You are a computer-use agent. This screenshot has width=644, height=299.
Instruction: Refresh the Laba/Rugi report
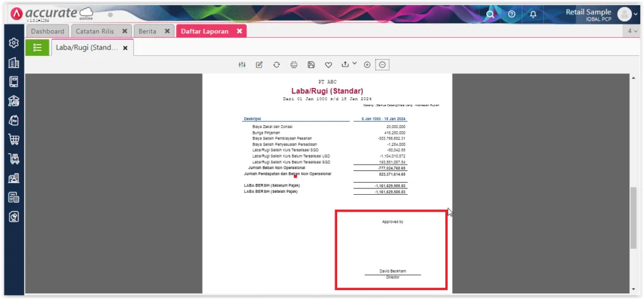click(276, 65)
